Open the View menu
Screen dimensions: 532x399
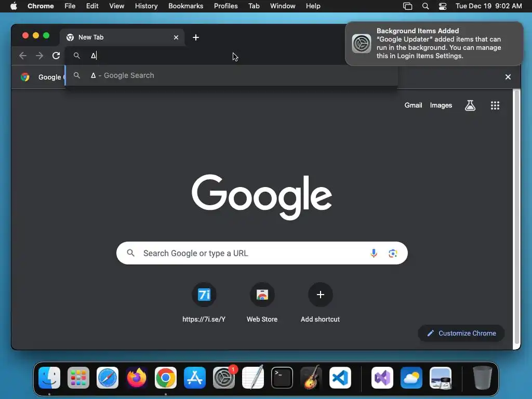tap(116, 6)
